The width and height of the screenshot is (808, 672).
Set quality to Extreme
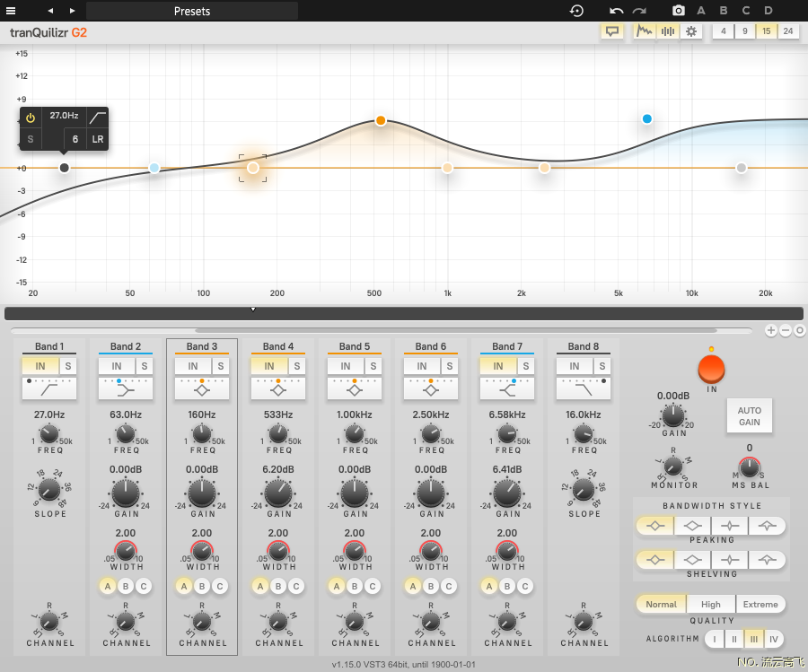coord(760,604)
